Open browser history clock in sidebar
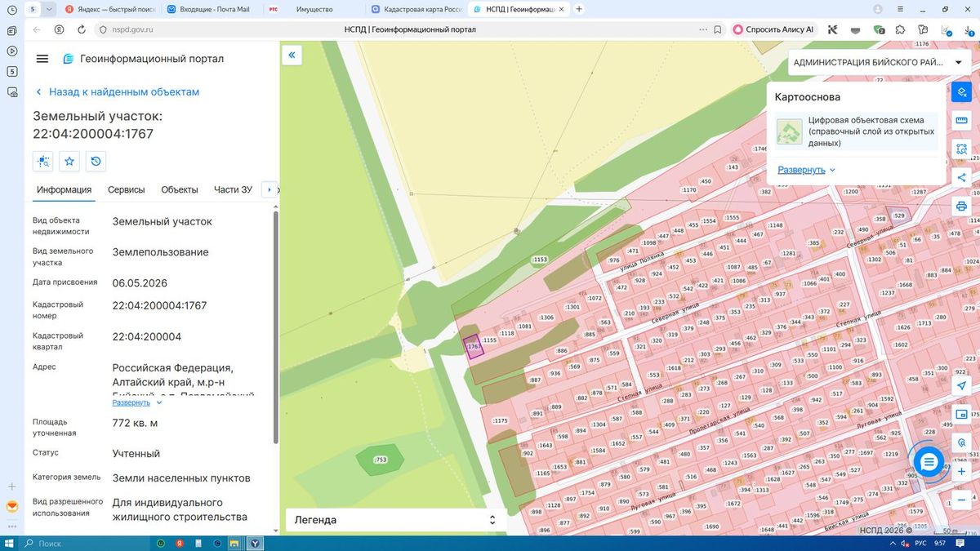This screenshot has height=551, width=980. [x=12, y=11]
